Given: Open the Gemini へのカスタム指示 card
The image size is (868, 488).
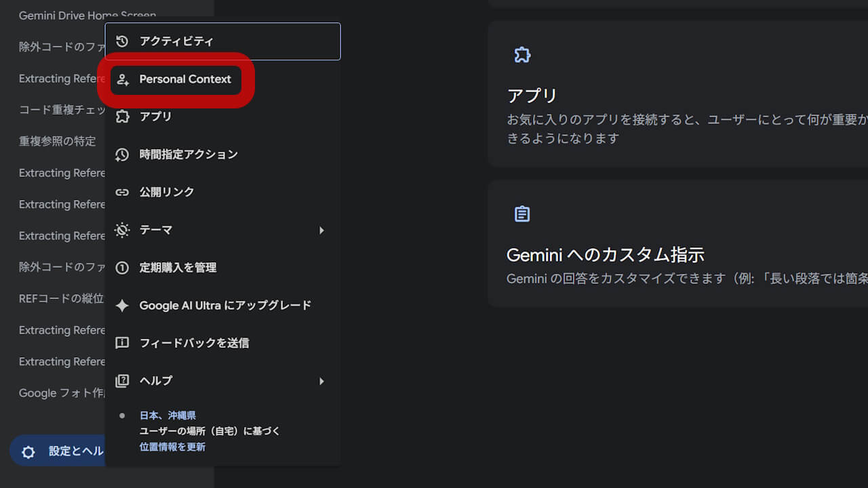Looking at the screenshot, I should click(677, 243).
